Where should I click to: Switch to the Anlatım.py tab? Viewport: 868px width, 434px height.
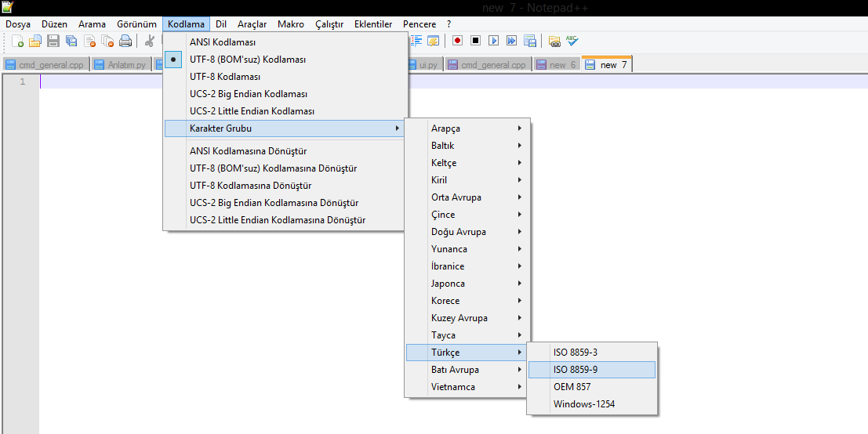pyautogui.click(x=121, y=65)
